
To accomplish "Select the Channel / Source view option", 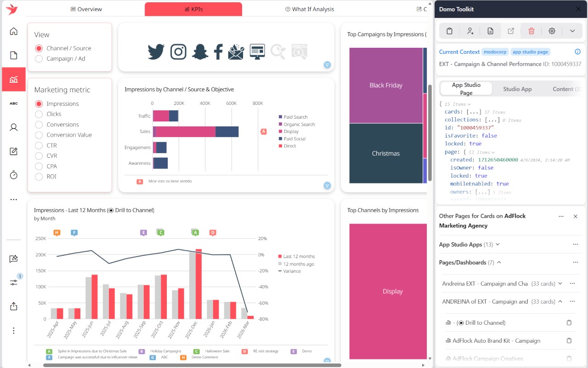I will pos(39,48).
